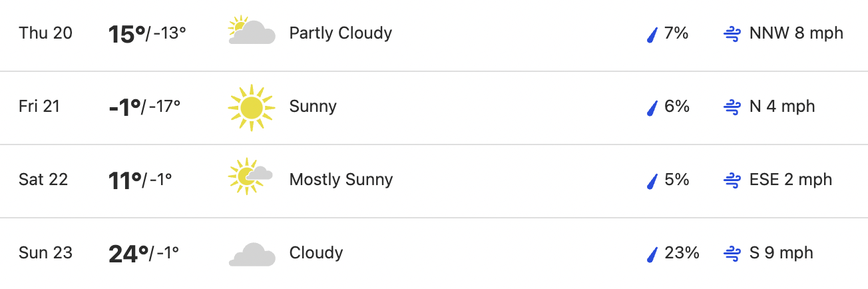Click the Sunny sun icon for Friday
Viewport: 868px width, 289px height.
tap(252, 107)
